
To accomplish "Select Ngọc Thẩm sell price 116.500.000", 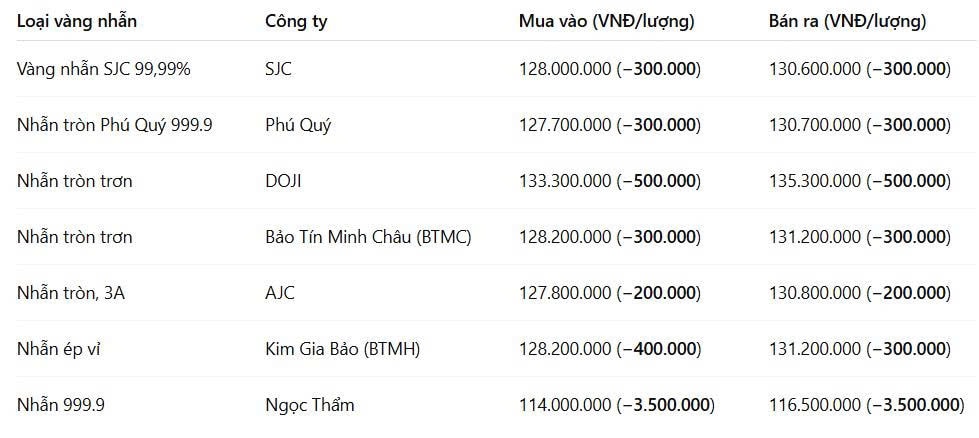I will 815,406.
